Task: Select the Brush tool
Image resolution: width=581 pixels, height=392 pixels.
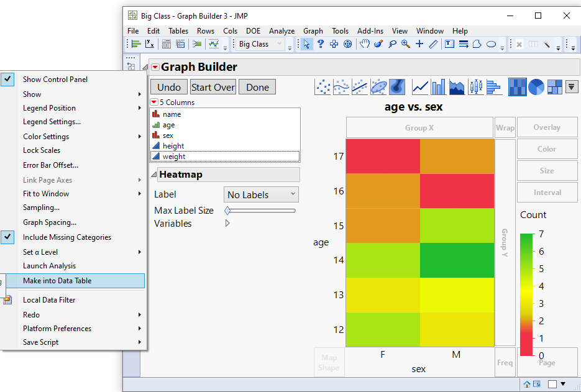Action: [x=378, y=44]
